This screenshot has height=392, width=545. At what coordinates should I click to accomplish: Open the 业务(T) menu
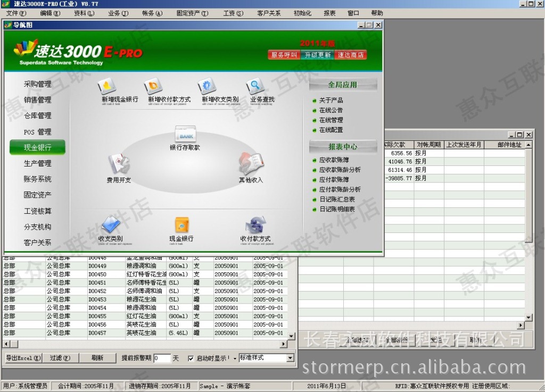point(118,13)
